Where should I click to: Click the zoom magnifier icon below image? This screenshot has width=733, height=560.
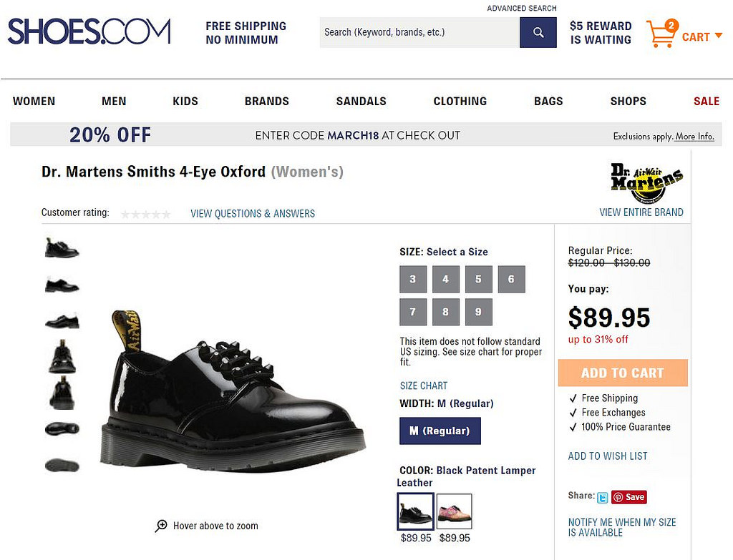(161, 526)
